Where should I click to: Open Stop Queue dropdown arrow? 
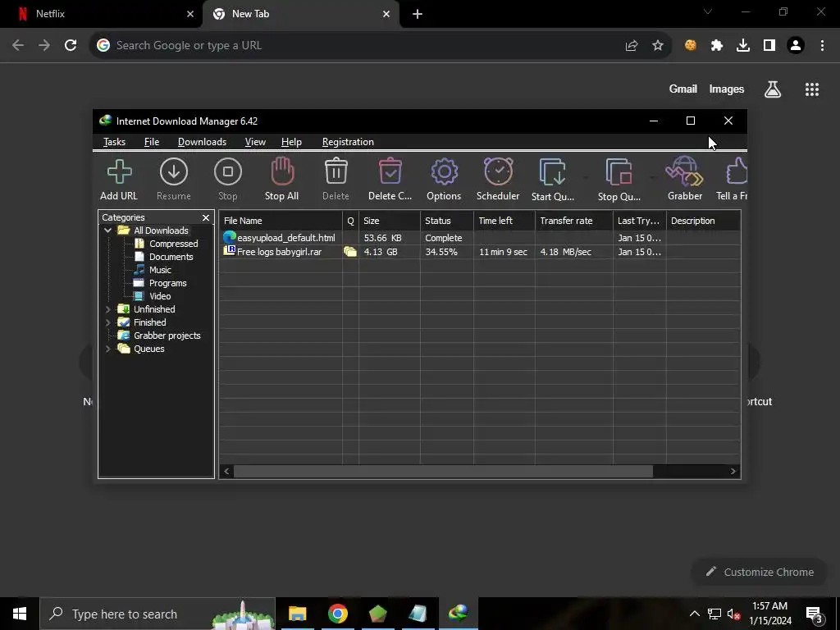tap(652, 177)
